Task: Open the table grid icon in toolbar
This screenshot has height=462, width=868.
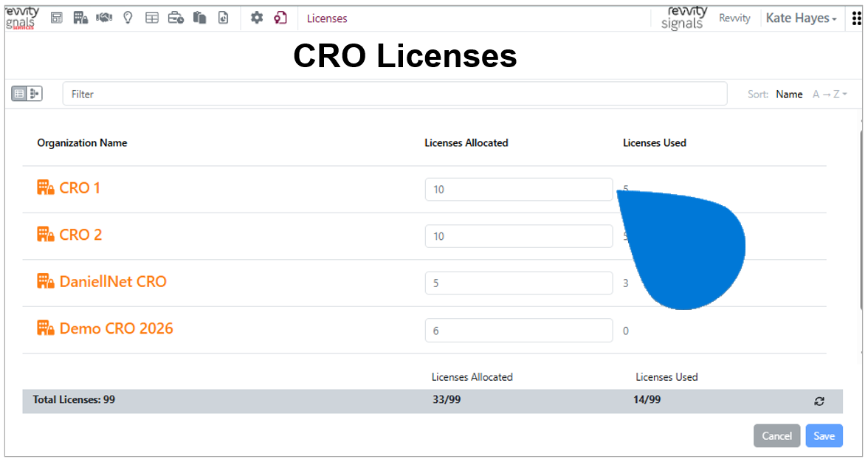Action: (152, 18)
